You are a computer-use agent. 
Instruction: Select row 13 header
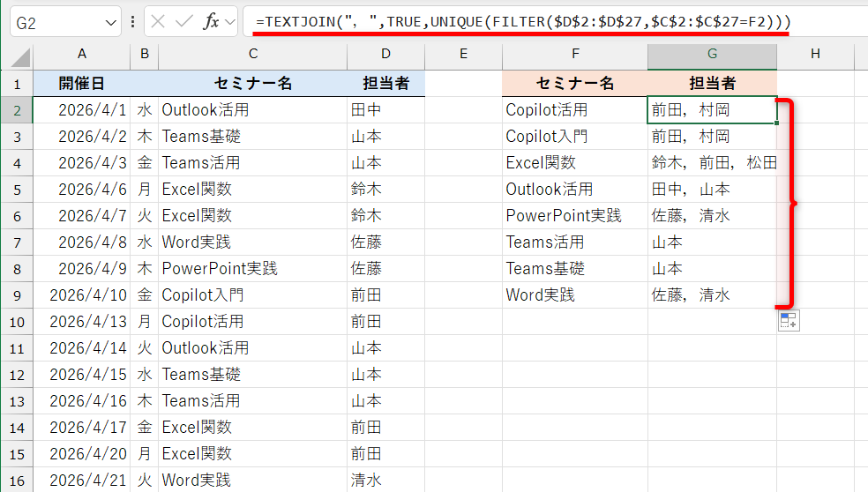click(x=17, y=400)
